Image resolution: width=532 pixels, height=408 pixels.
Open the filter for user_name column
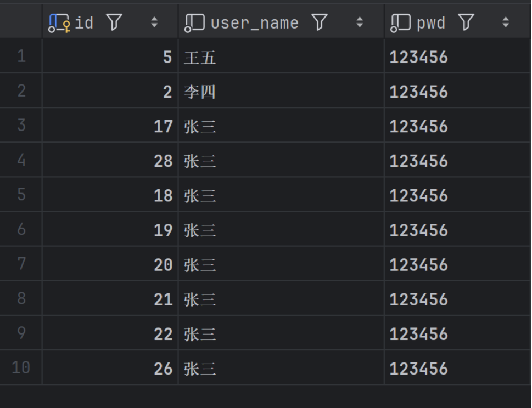click(x=320, y=22)
